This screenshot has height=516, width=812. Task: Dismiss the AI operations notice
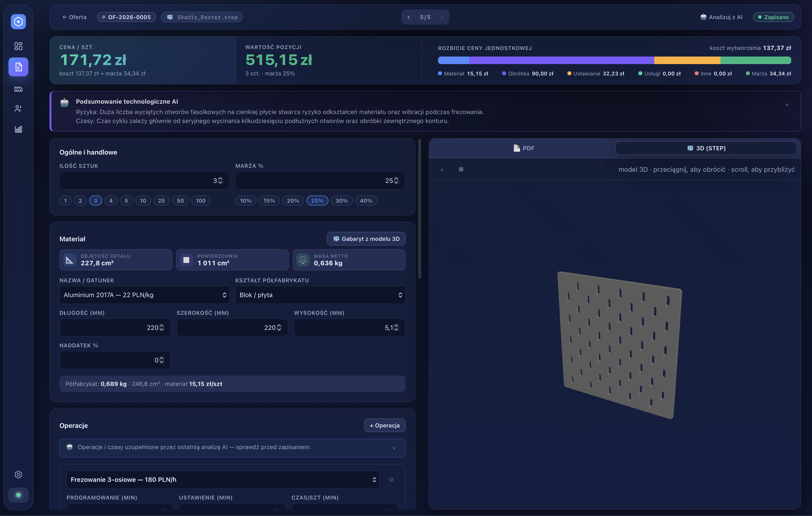394,448
